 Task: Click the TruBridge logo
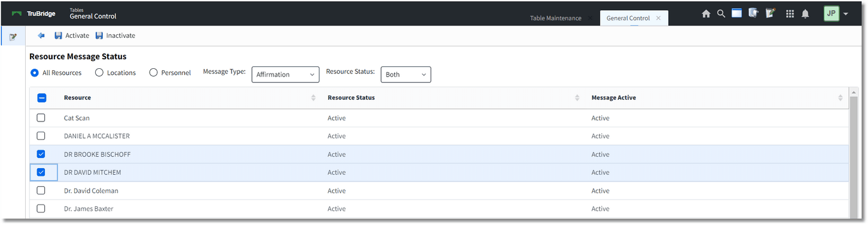point(33,14)
